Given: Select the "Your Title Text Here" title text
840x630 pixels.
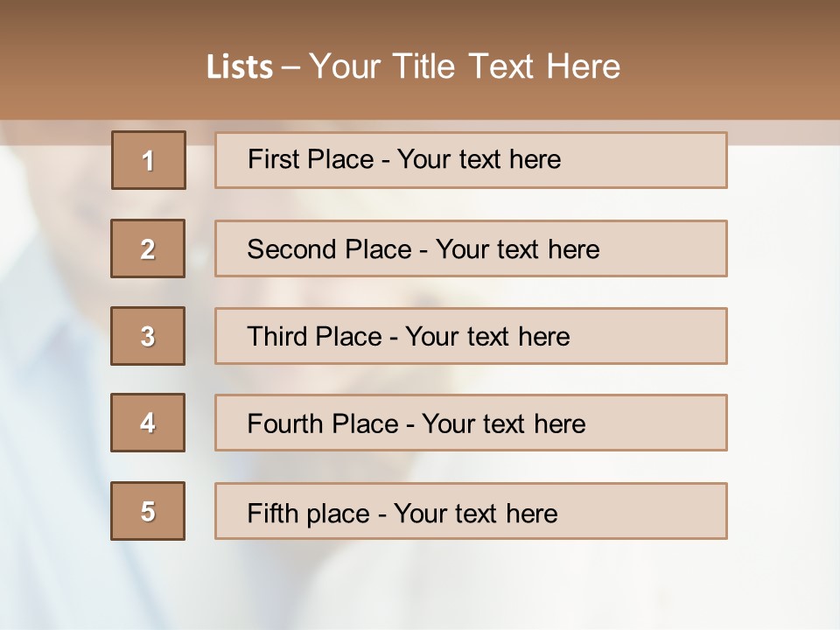Looking at the screenshot, I should (x=465, y=66).
